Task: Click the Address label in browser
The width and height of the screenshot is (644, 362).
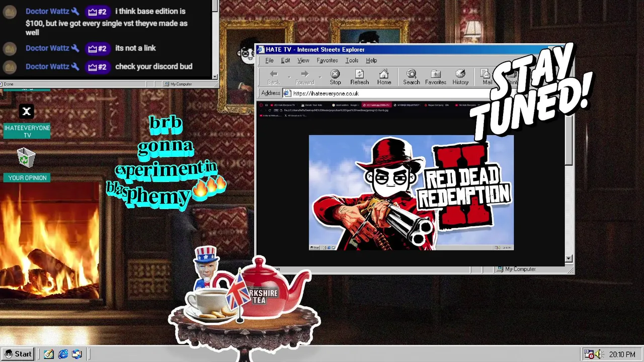Action: (x=271, y=93)
